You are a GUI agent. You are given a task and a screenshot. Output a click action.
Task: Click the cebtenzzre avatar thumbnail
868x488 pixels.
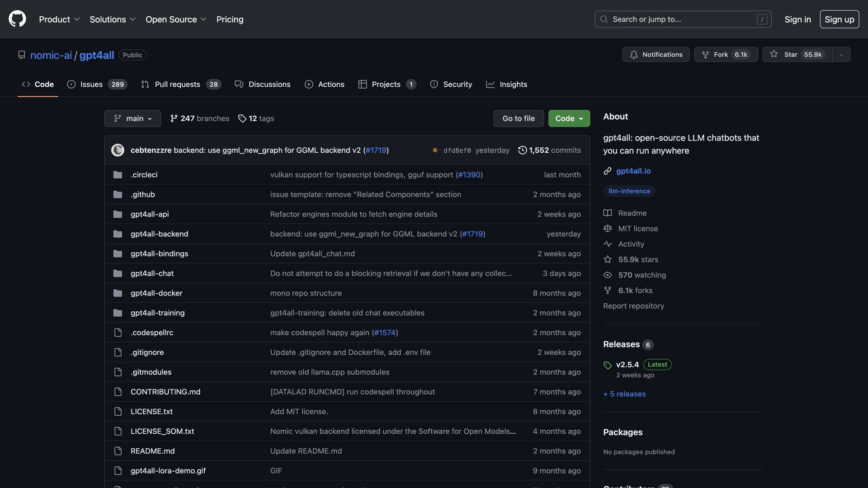pos(118,150)
